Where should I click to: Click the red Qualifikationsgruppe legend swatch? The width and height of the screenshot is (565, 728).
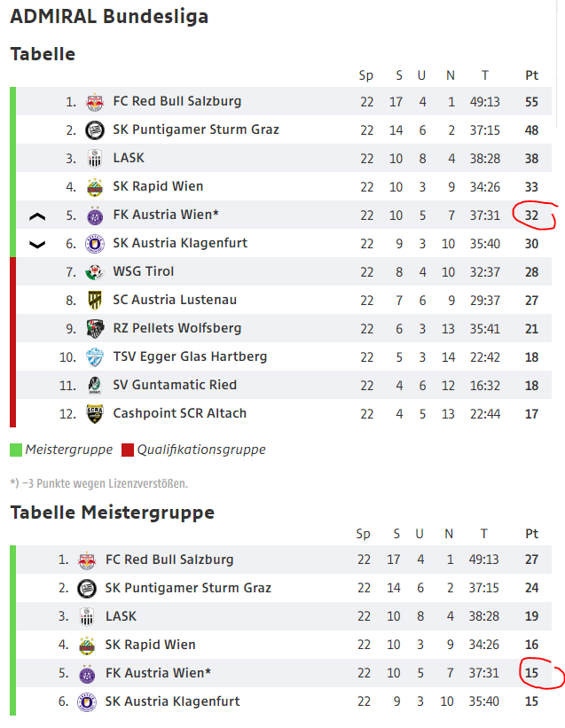click(128, 450)
